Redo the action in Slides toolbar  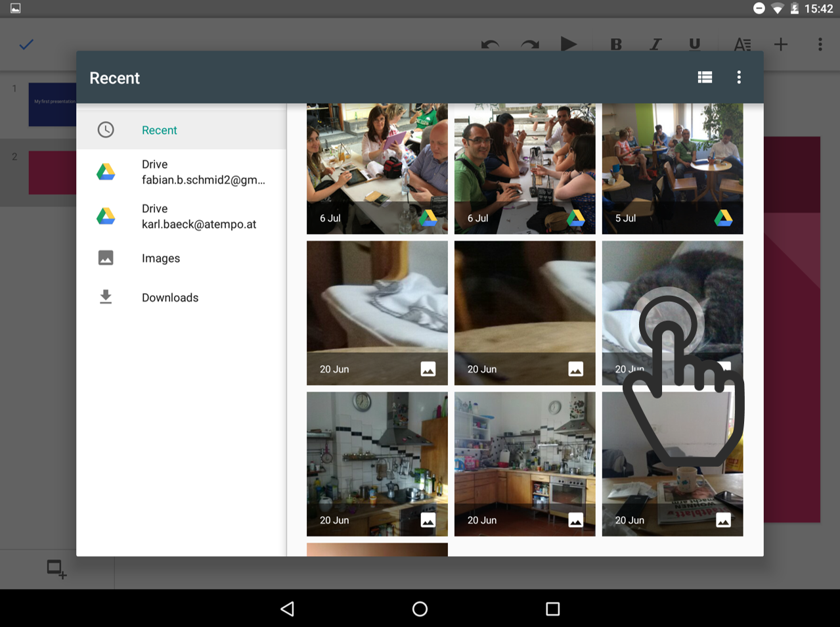coord(529,45)
